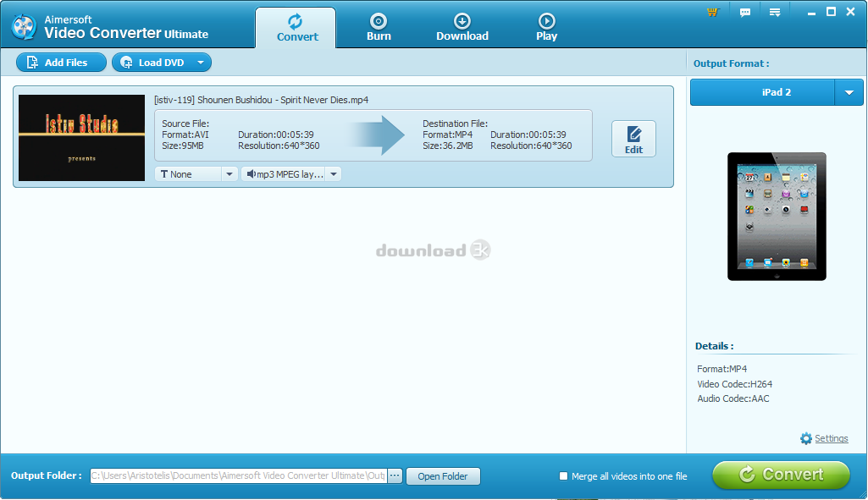Open the title bar menu list icon

(x=775, y=12)
